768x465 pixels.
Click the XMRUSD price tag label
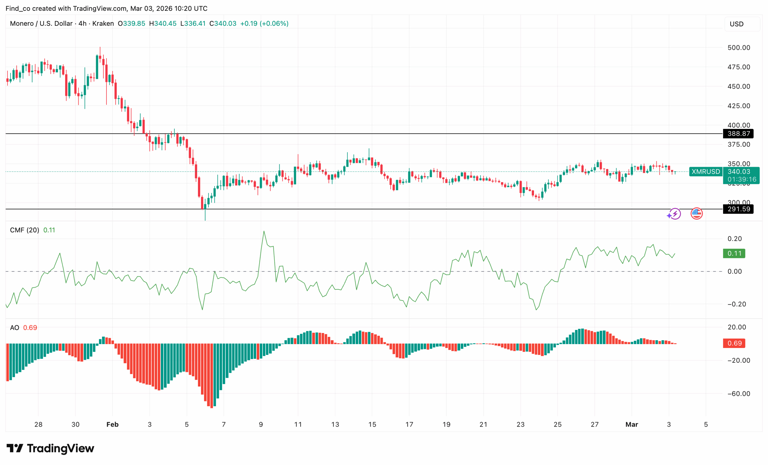pyautogui.click(x=705, y=171)
